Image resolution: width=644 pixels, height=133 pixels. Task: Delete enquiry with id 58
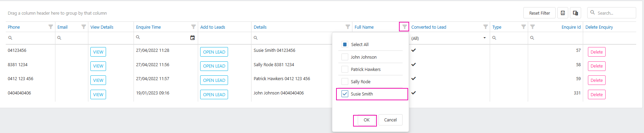597,66
